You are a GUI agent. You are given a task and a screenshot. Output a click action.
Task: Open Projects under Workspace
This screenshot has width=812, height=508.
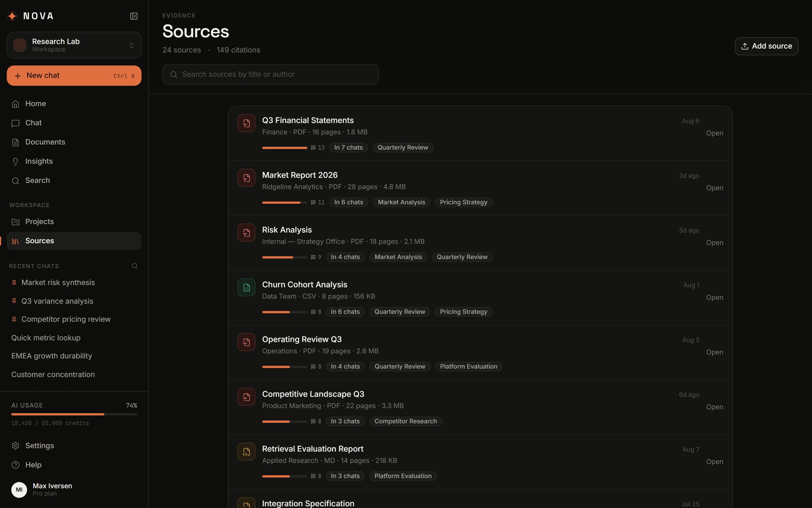click(x=74, y=222)
